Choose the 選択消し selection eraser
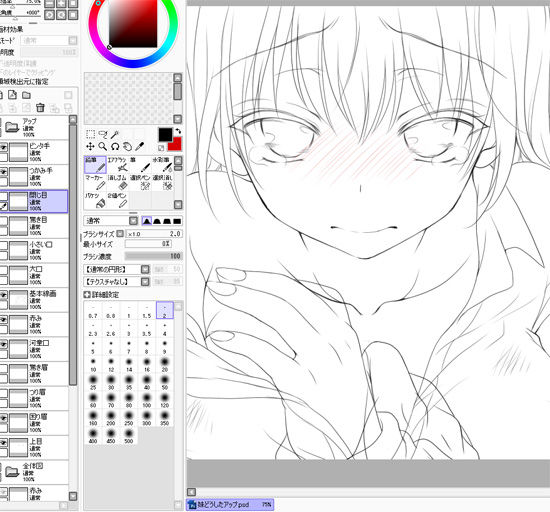The width and height of the screenshot is (550, 512). click(162, 182)
